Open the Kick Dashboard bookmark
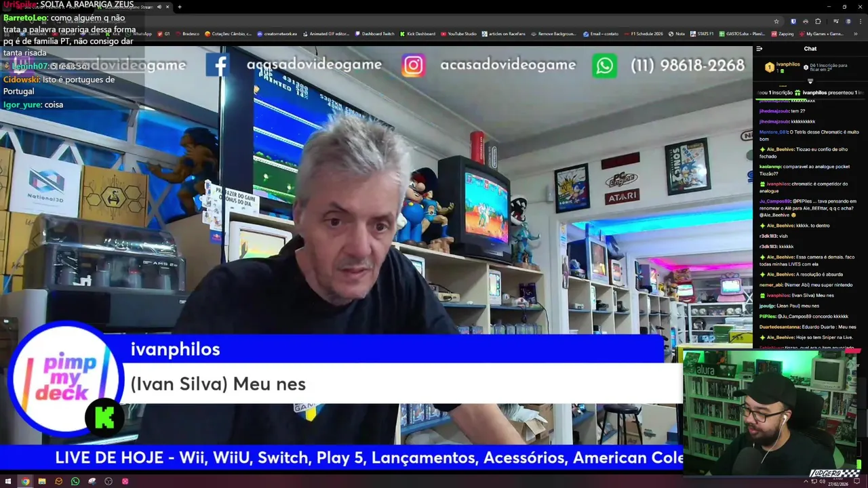The image size is (868, 488). tap(417, 34)
